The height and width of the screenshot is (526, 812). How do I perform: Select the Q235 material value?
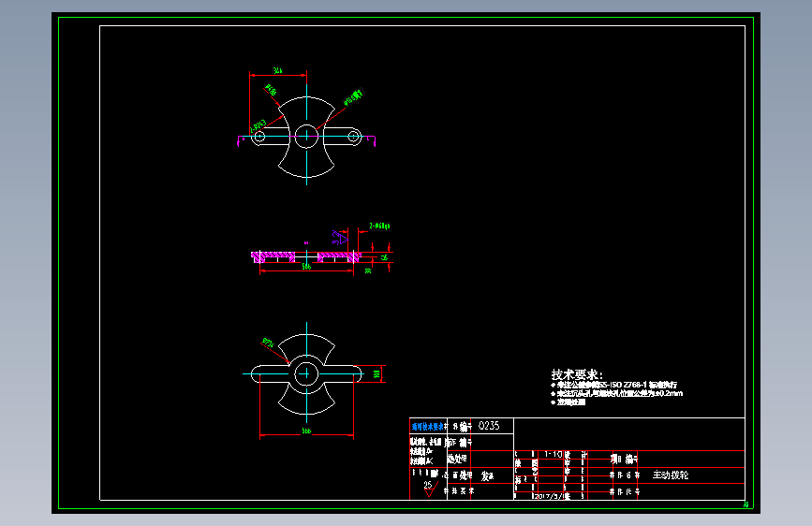[488, 426]
